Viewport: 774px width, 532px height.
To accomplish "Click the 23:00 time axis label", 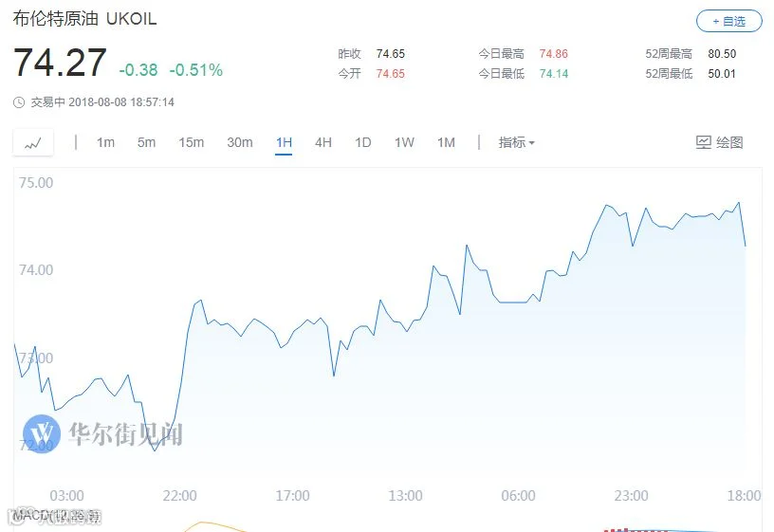I will [631, 495].
